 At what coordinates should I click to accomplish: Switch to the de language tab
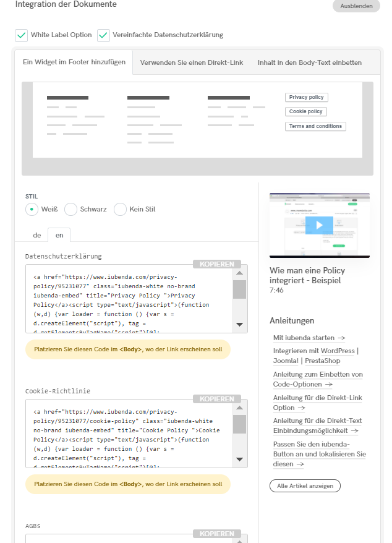37,235
